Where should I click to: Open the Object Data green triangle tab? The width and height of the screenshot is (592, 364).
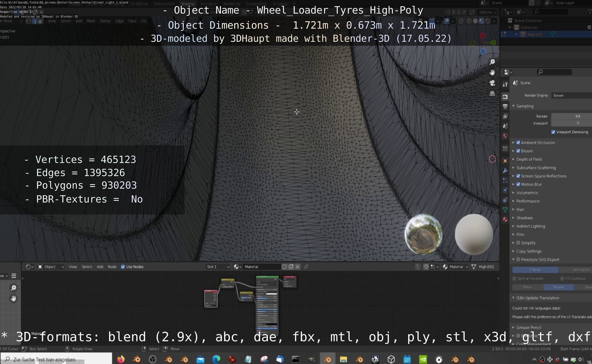[505, 210]
